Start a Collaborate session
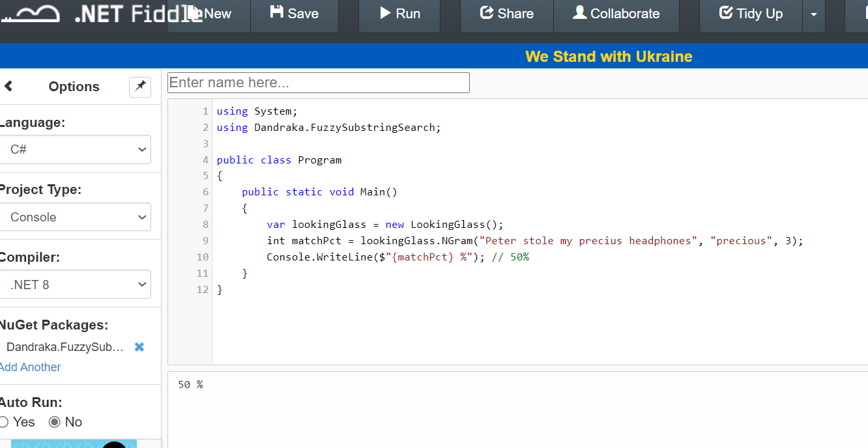 (x=616, y=14)
